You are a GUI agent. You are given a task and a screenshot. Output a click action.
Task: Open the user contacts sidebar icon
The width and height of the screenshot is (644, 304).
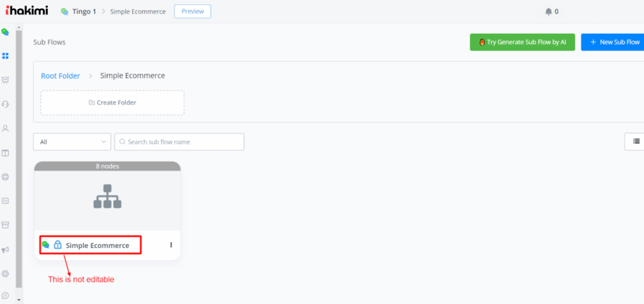click(6, 128)
